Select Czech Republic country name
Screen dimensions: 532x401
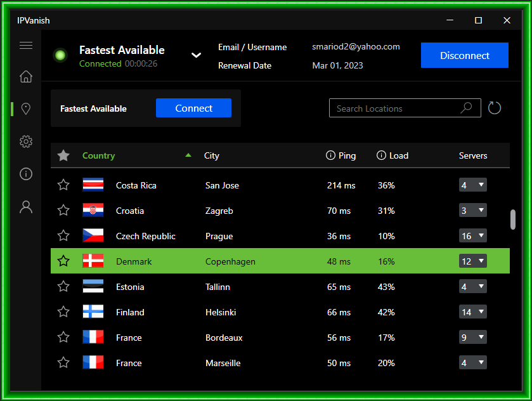146,236
